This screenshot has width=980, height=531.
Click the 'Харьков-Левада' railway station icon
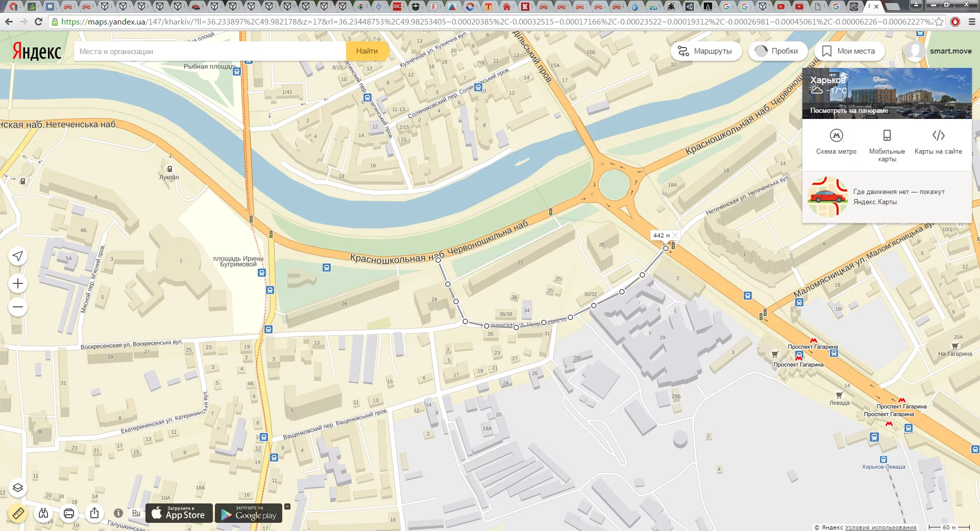tap(884, 460)
